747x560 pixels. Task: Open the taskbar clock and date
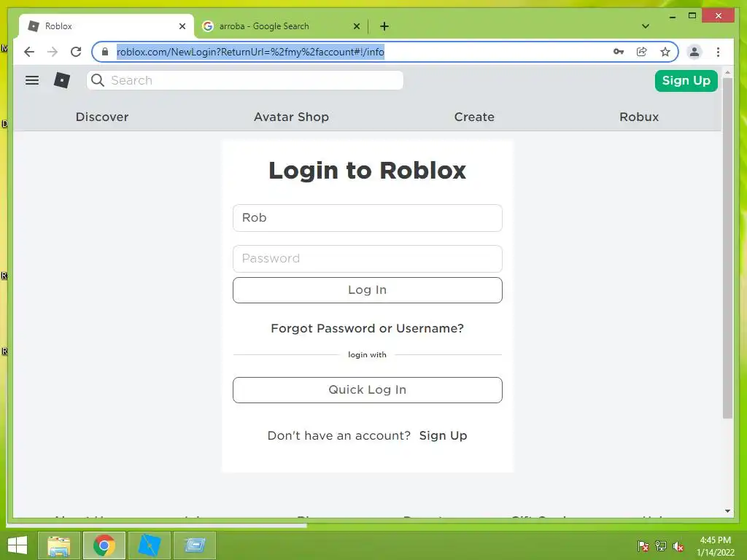point(715,545)
